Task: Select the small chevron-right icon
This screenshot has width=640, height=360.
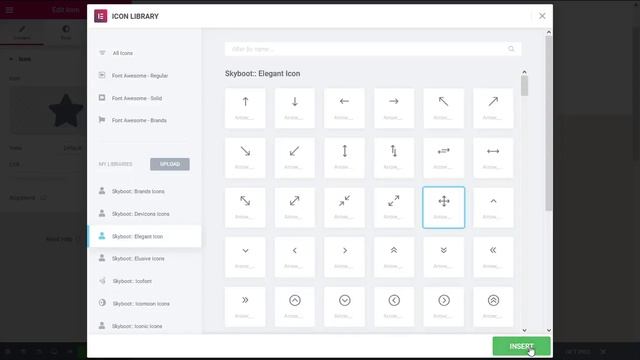Action: click(x=344, y=258)
